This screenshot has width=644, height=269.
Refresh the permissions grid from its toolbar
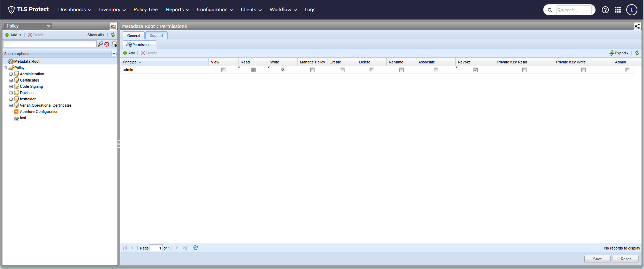[637, 53]
